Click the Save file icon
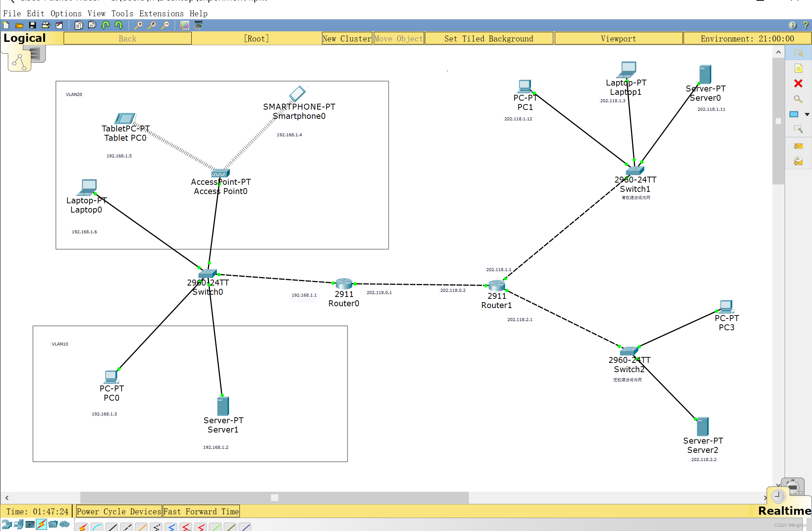812x531 pixels. (33, 25)
